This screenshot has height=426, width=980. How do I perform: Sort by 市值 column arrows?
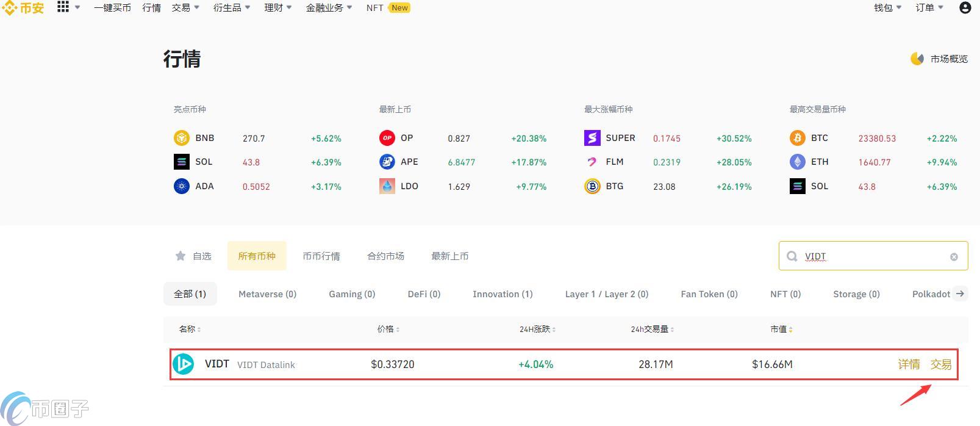coord(791,330)
